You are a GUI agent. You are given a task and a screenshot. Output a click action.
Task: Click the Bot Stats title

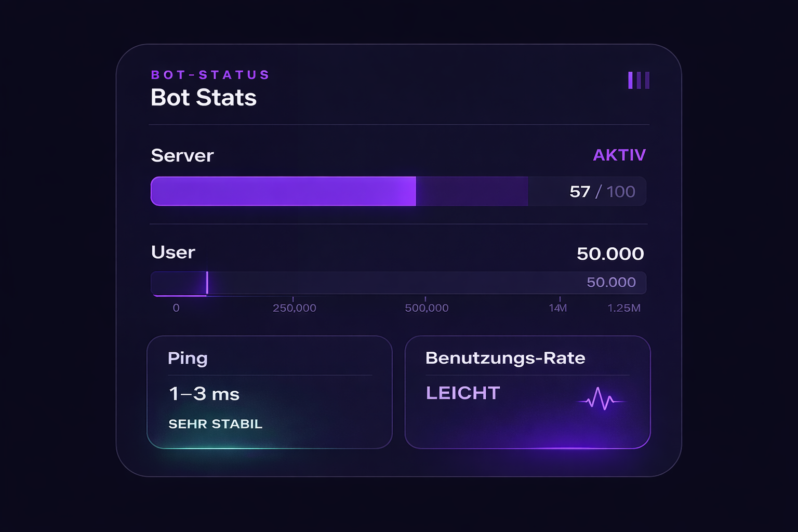click(x=203, y=98)
